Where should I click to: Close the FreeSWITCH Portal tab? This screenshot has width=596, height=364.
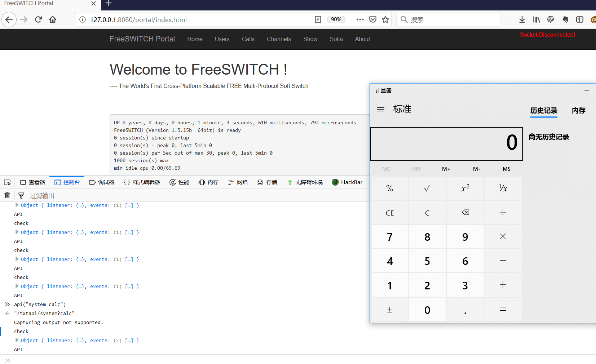[x=93, y=4]
